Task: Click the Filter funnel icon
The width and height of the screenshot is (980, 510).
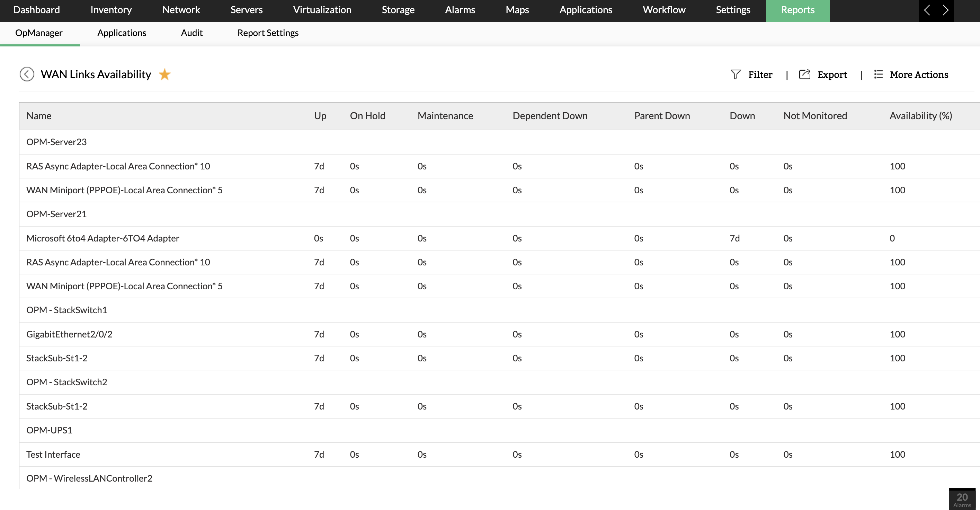Action: coord(736,74)
